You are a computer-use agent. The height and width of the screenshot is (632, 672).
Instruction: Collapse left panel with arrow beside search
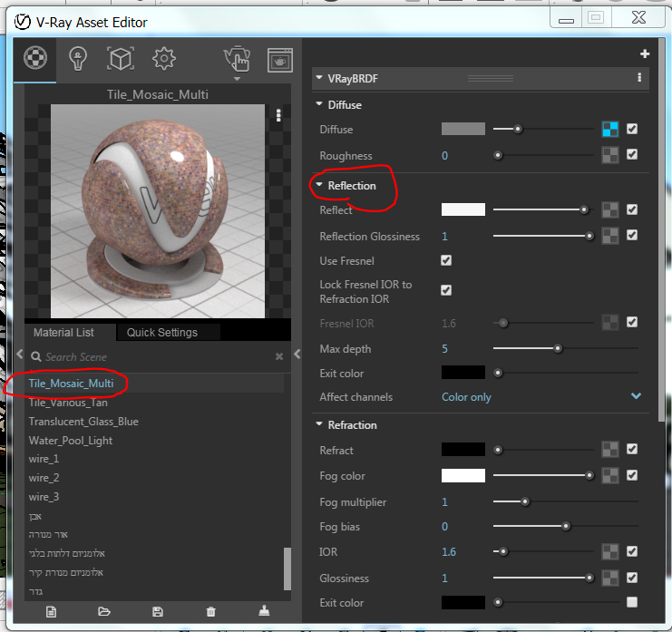[20, 355]
